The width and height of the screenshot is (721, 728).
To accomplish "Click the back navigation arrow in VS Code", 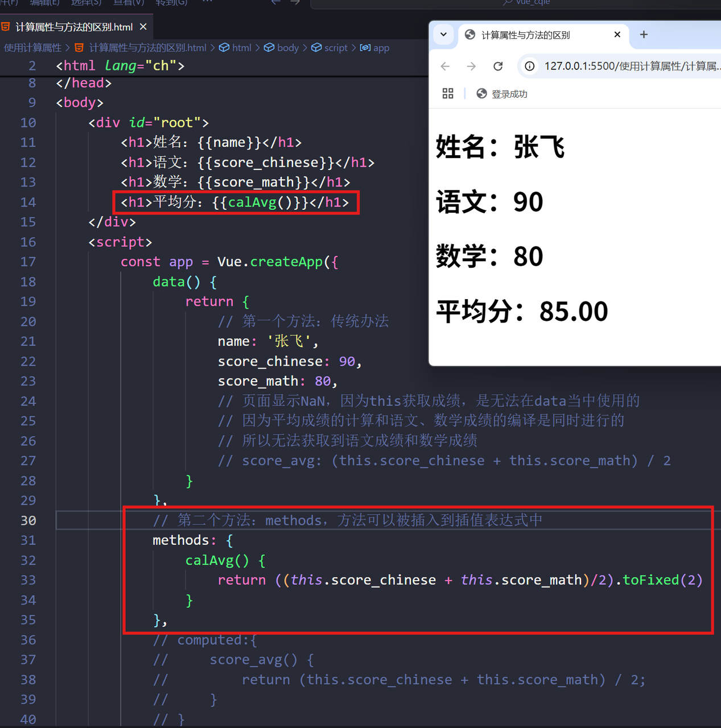I will (x=276, y=3).
